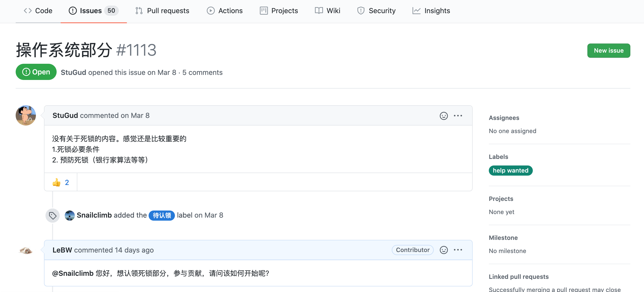
Task: Open options for the Code tab
Action: pyautogui.click(x=38, y=11)
